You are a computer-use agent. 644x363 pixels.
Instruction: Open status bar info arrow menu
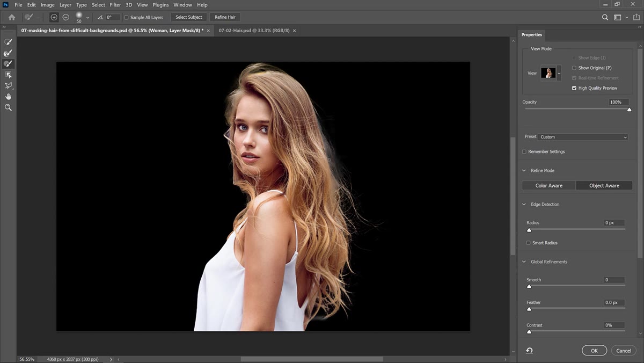point(111,359)
